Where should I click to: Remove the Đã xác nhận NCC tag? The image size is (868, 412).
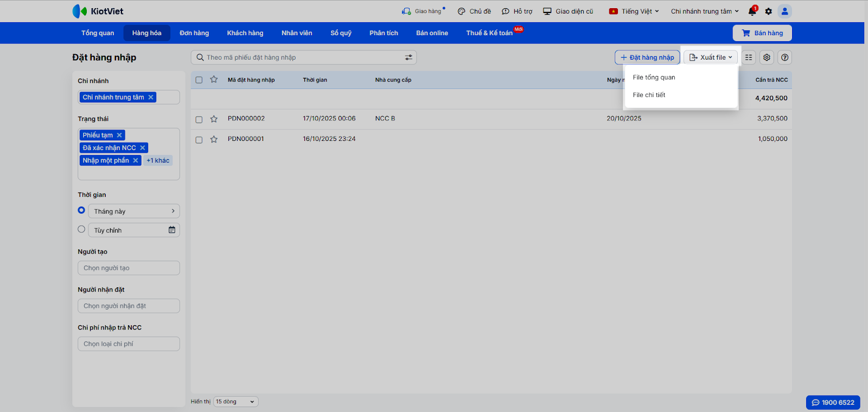pyautogui.click(x=143, y=147)
